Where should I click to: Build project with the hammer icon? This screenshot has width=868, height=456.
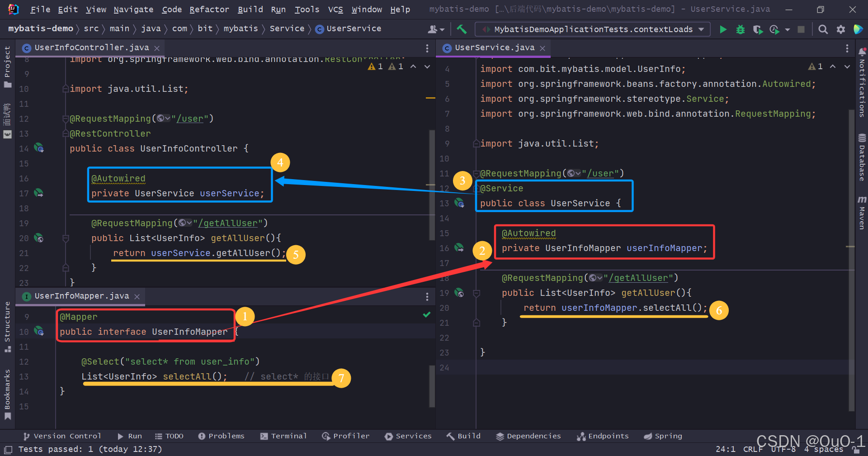coord(462,29)
